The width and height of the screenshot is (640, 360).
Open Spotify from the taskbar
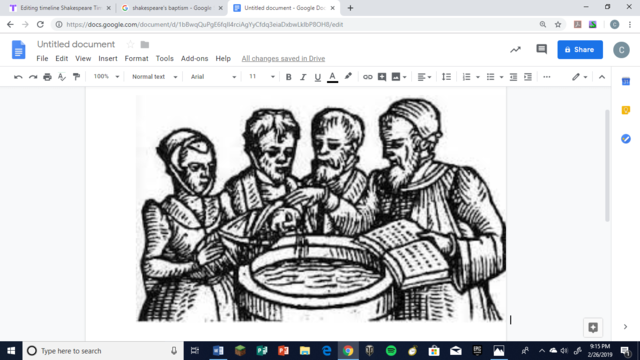[391, 351]
